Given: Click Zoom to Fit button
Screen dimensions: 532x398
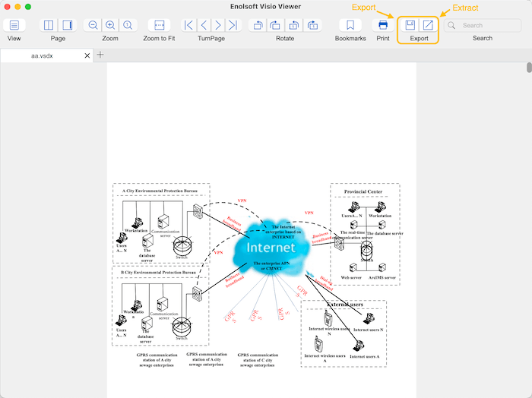Looking at the screenshot, I should pyautogui.click(x=159, y=26).
